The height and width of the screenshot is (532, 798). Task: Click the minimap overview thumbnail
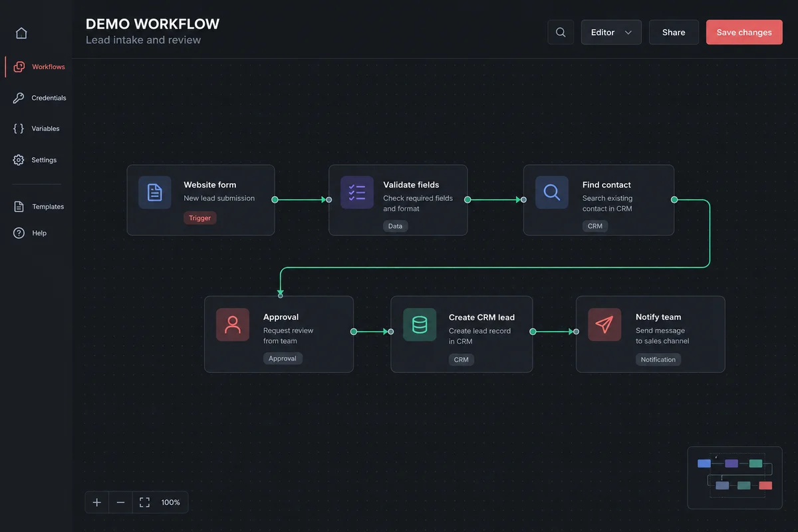click(x=735, y=477)
